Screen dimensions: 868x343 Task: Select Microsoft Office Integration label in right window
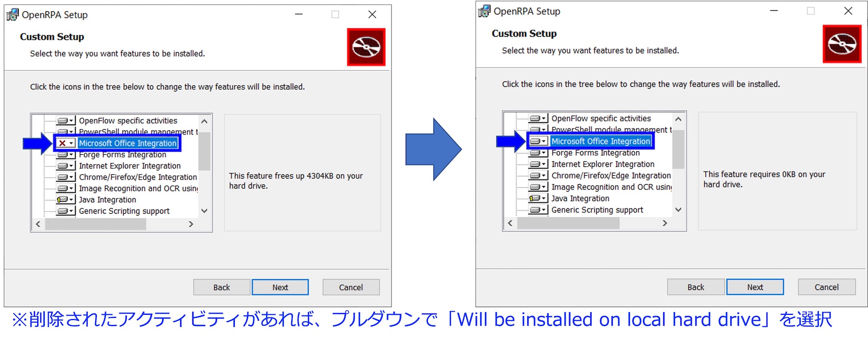point(601,141)
